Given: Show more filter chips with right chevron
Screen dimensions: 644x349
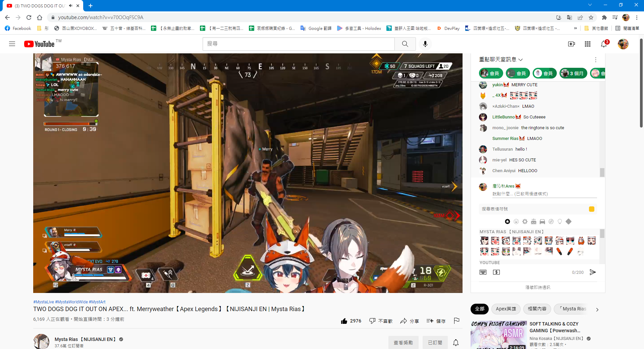Looking at the screenshot, I should (597, 309).
